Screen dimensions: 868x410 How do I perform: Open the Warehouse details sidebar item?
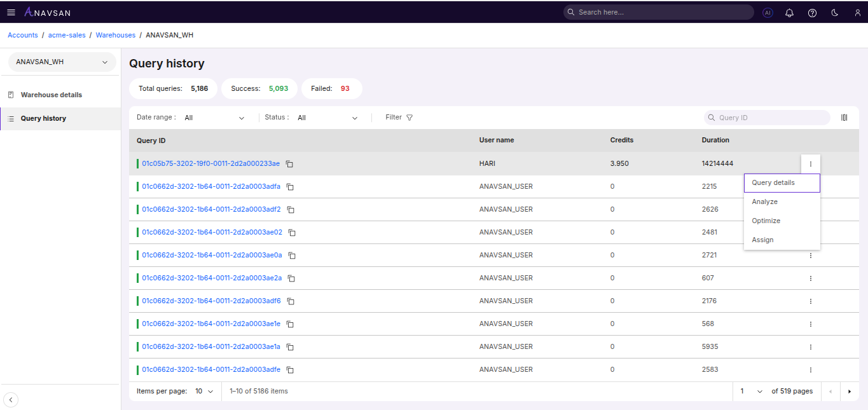(x=52, y=95)
